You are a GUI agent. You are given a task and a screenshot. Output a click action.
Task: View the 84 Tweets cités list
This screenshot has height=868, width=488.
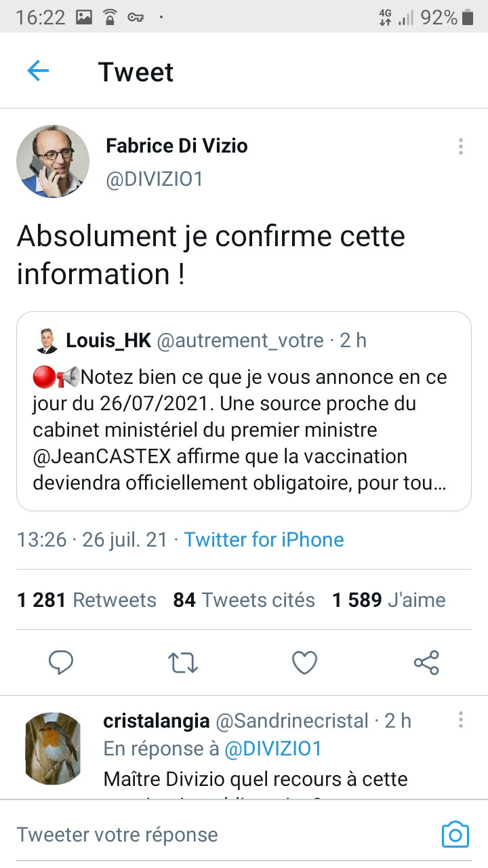click(x=244, y=600)
